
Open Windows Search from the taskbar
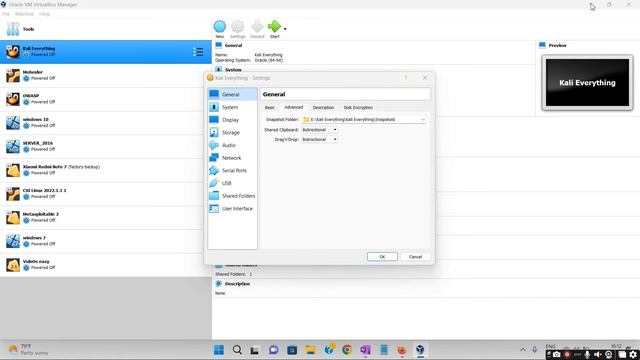click(x=237, y=350)
